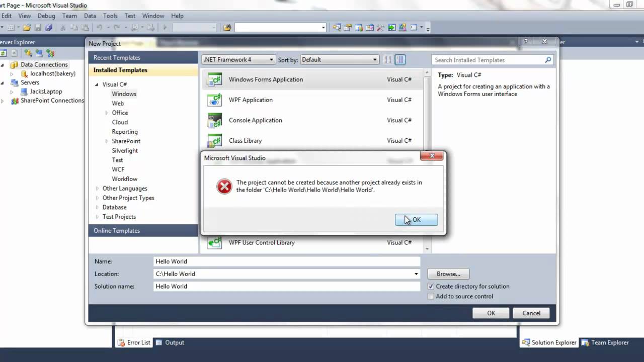
Task: Click template list scrollbar down arrow
Action: tap(427, 249)
